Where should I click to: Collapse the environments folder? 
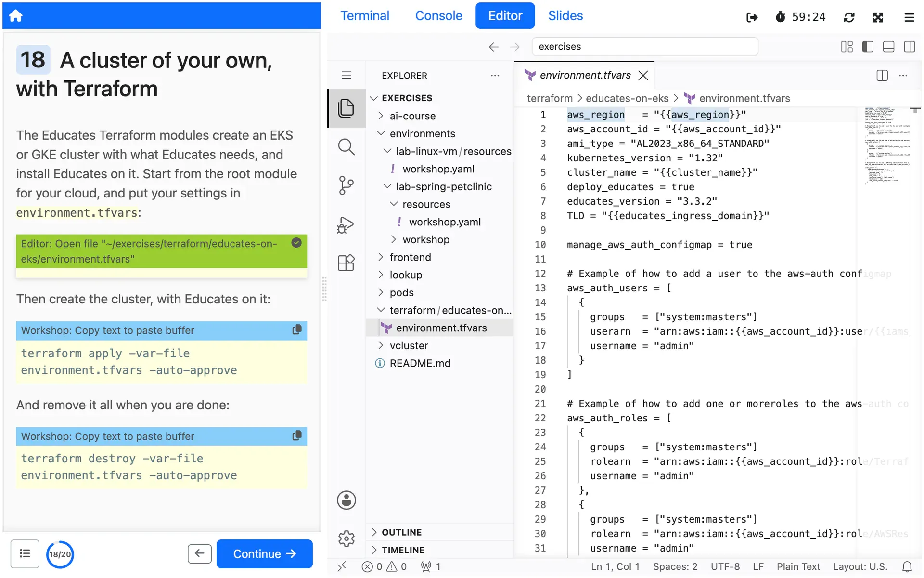422,133
